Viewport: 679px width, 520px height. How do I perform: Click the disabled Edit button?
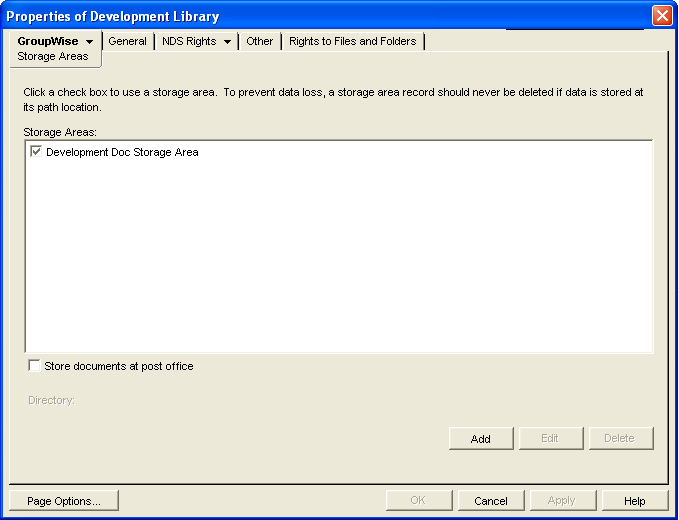pos(550,439)
